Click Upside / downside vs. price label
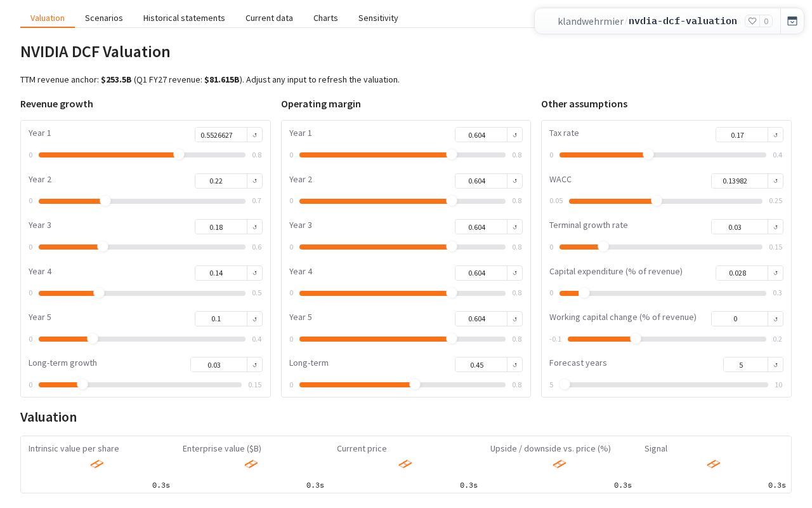The image size is (812, 508). pyautogui.click(x=551, y=448)
